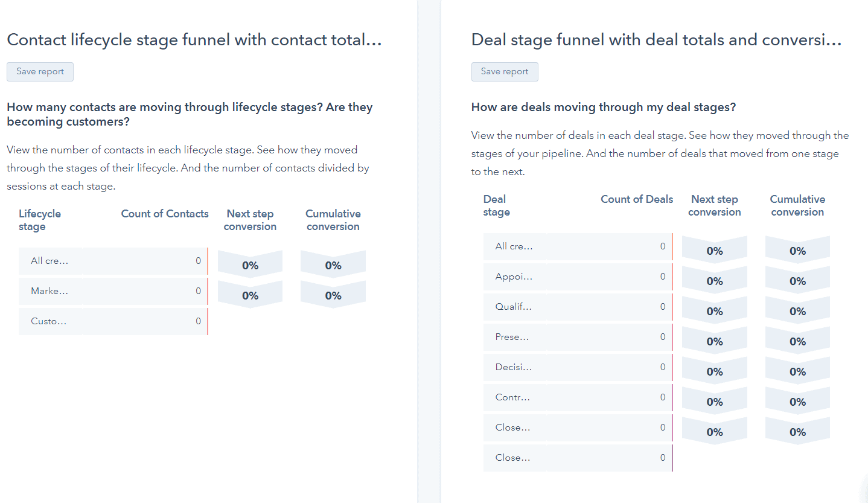Click Next step conversion header in deal funnel
The height and width of the screenshot is (503, 868).
715,205
